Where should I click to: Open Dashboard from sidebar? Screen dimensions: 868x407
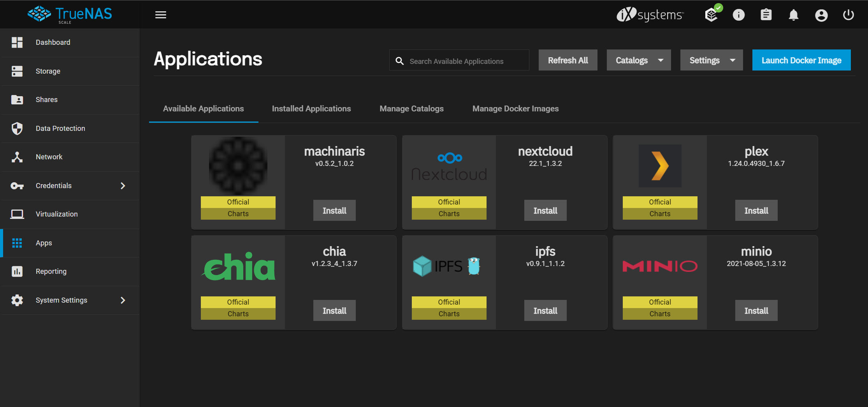click(x=70, y=42)
